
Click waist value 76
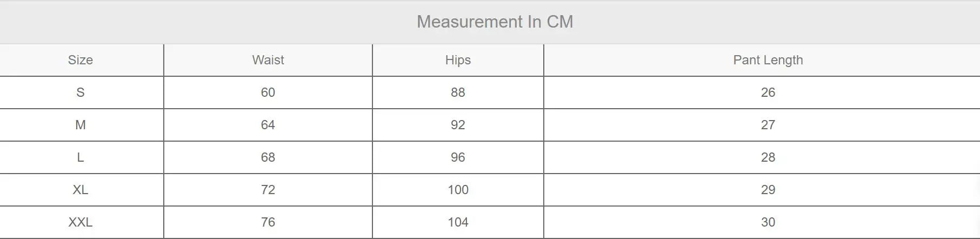tap(268, 222)
